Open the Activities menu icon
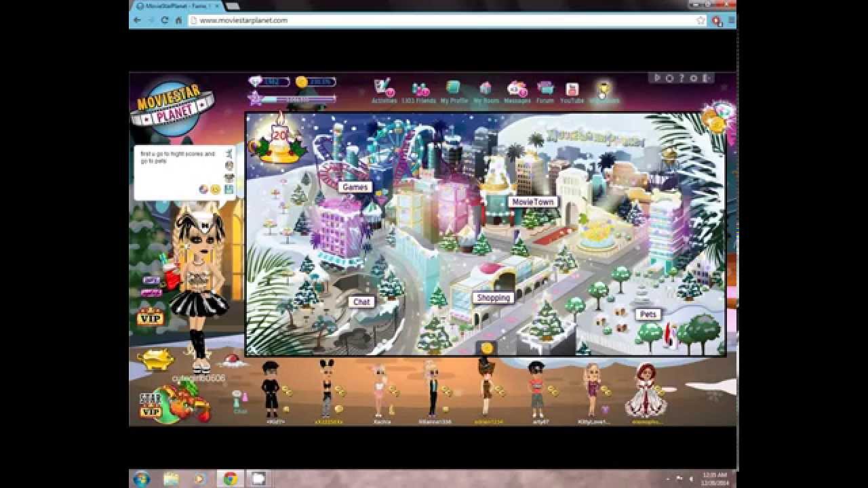868x488 pixels. coord(384,88)
